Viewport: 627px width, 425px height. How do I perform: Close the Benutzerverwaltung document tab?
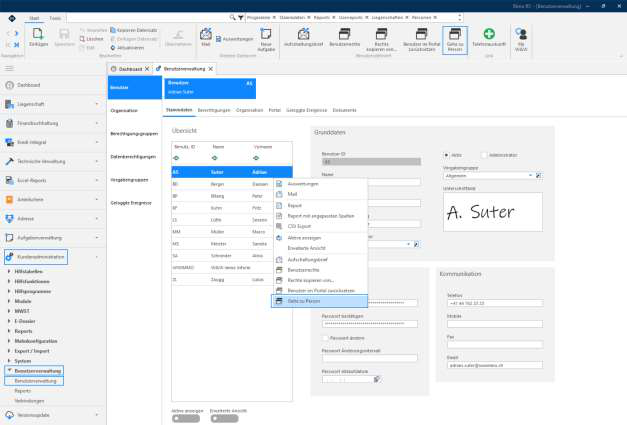(x=210, y=69)
